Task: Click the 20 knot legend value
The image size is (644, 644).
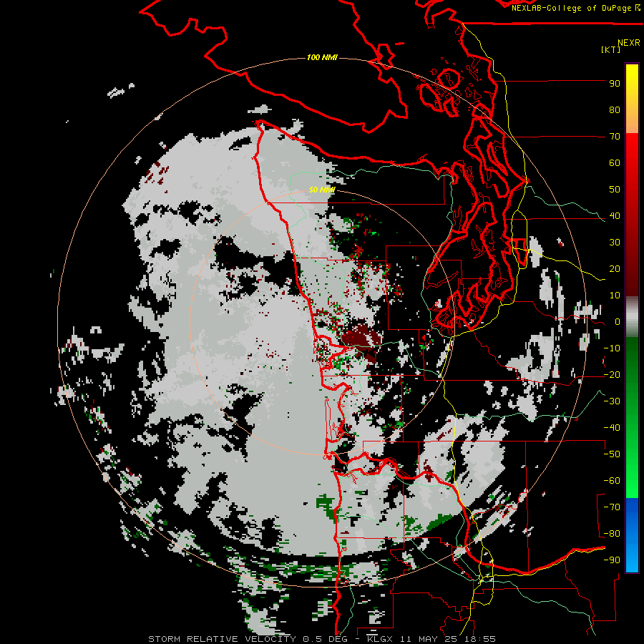Action: [615, 269]
